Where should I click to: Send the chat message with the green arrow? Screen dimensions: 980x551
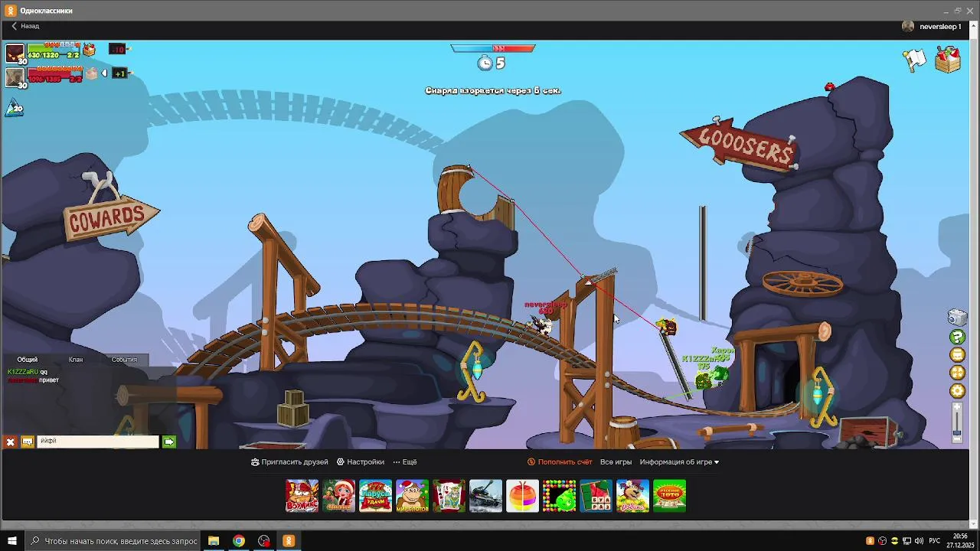(x=169, y=442)
